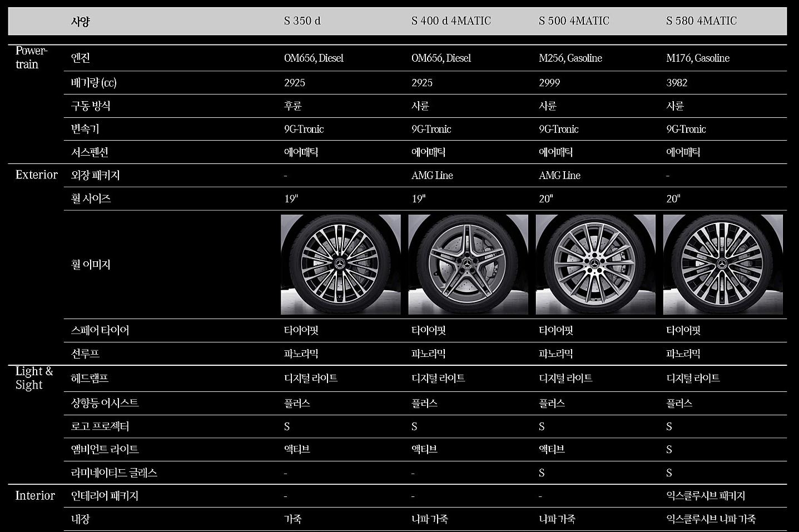799x532 pixels.
Task: Click the 내장 row label
Action: click(80, 519)
